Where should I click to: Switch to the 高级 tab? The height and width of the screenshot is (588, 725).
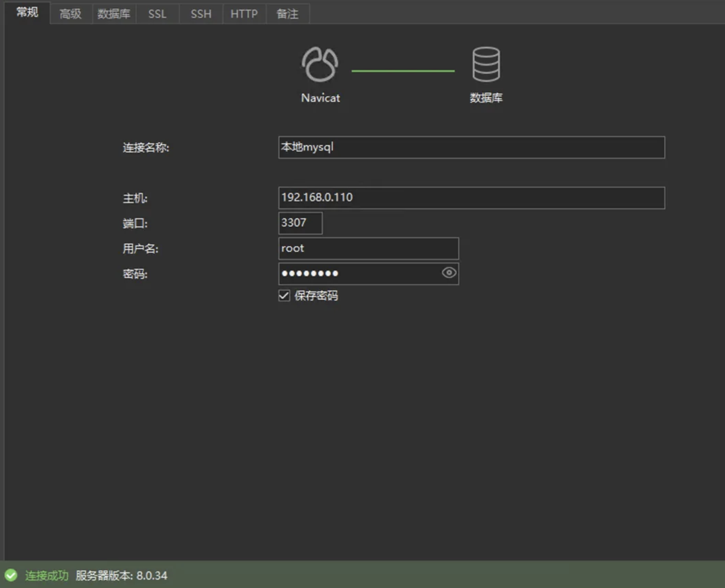click(70, 14)
